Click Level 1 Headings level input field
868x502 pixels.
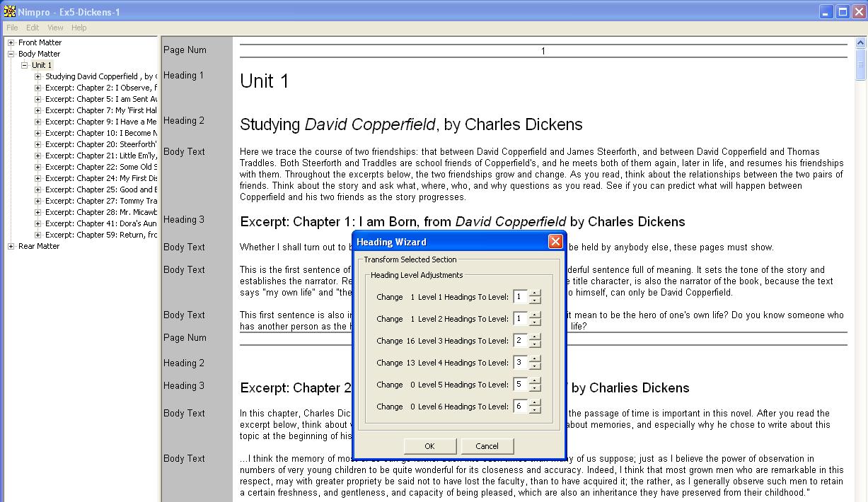[521, 297]
